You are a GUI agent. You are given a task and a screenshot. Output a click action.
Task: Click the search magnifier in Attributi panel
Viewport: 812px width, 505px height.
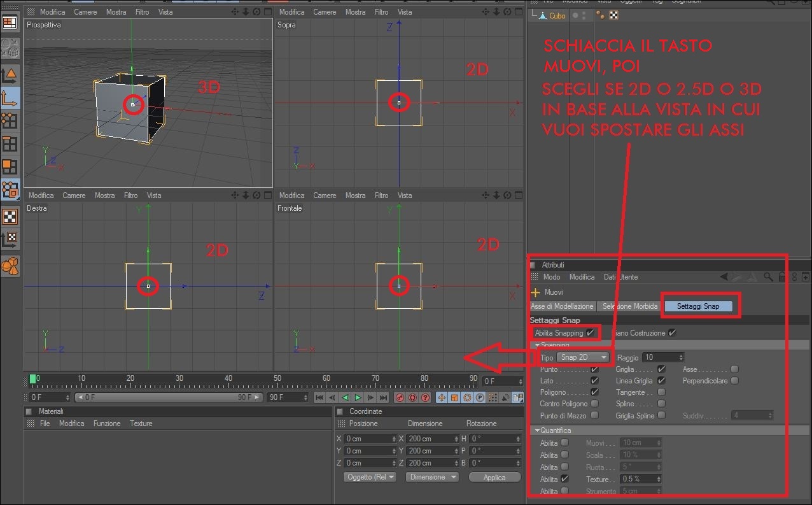tap(769, 277)
